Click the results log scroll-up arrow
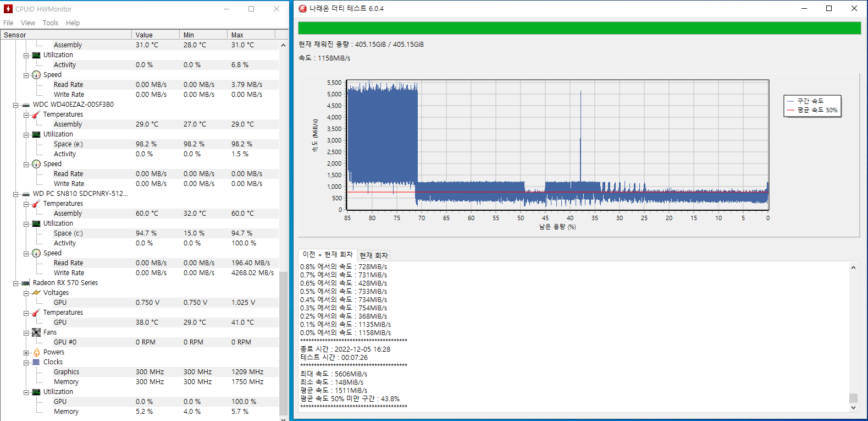The image size is (868, 421). click(x=853, y=267)
